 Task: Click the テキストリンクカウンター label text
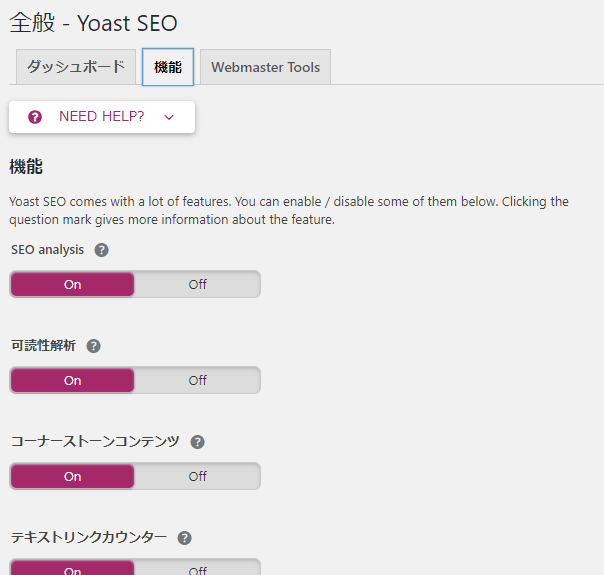89,537
